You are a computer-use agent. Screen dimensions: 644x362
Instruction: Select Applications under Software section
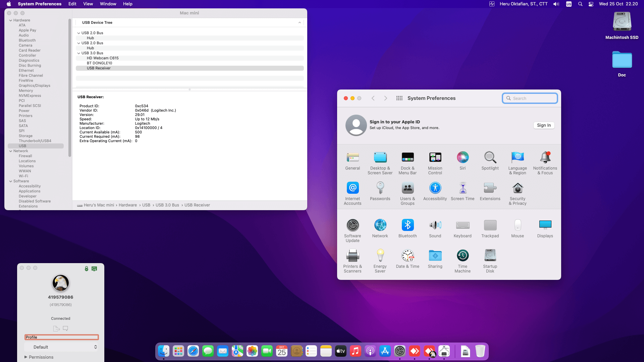(30, 191)
